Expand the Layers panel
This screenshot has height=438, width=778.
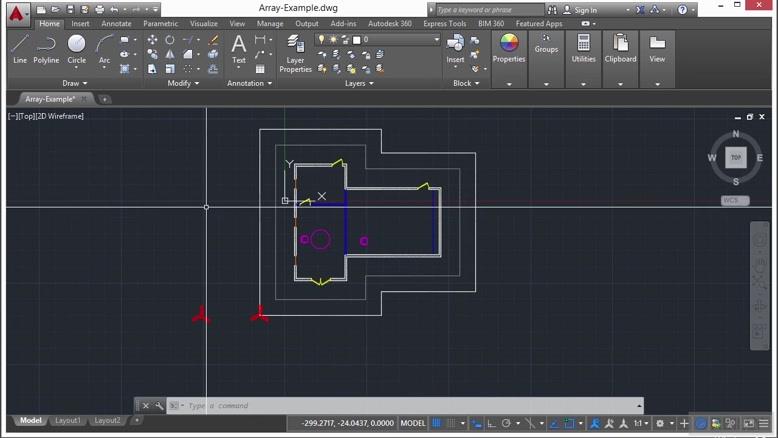coord(359,83)
